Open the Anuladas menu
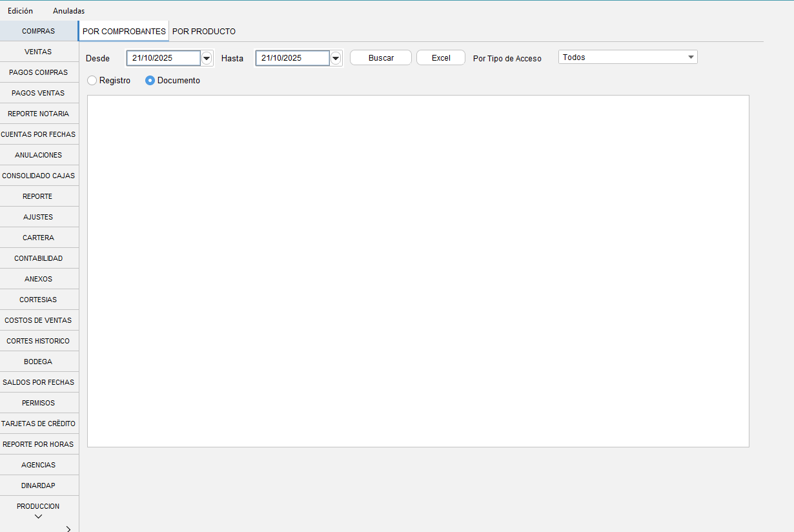Image resolution: width=794 pixels, height=532 pixels. 68,11
